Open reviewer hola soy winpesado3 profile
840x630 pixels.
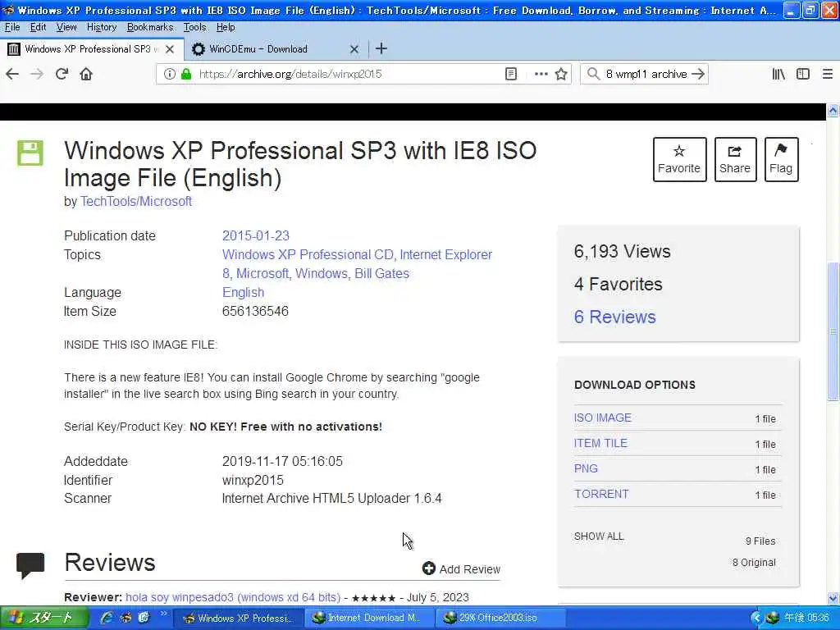coord(233,597)
